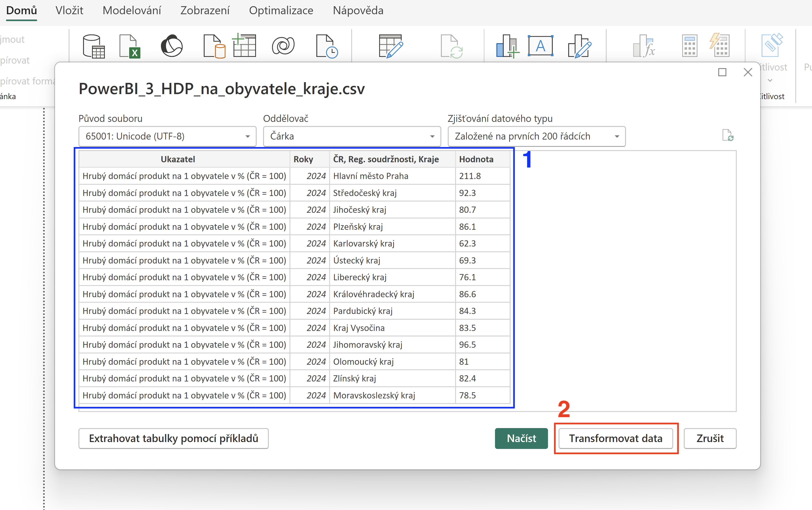Open the Optimalizace ribbon tab

[281, 11]
